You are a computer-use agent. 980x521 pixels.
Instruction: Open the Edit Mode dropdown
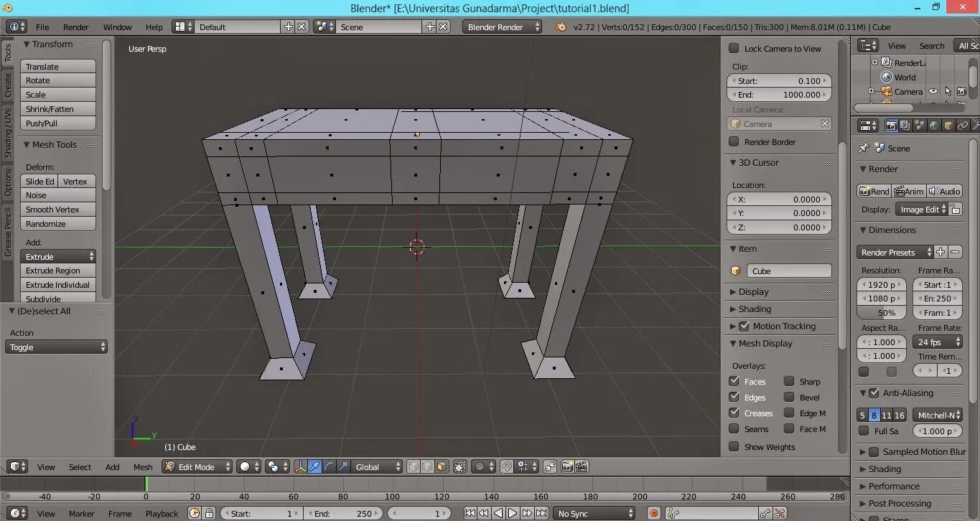point(197,466)
